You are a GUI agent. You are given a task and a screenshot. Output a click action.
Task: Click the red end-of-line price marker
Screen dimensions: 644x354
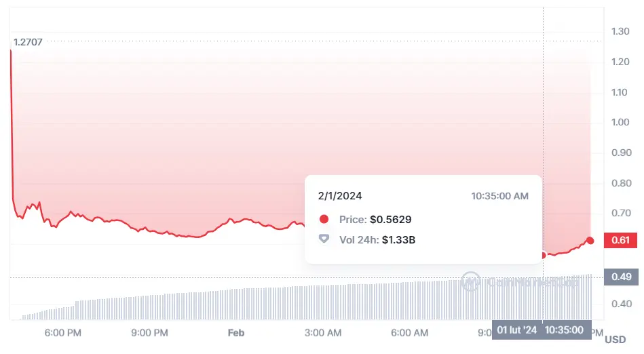click(590, 241)
